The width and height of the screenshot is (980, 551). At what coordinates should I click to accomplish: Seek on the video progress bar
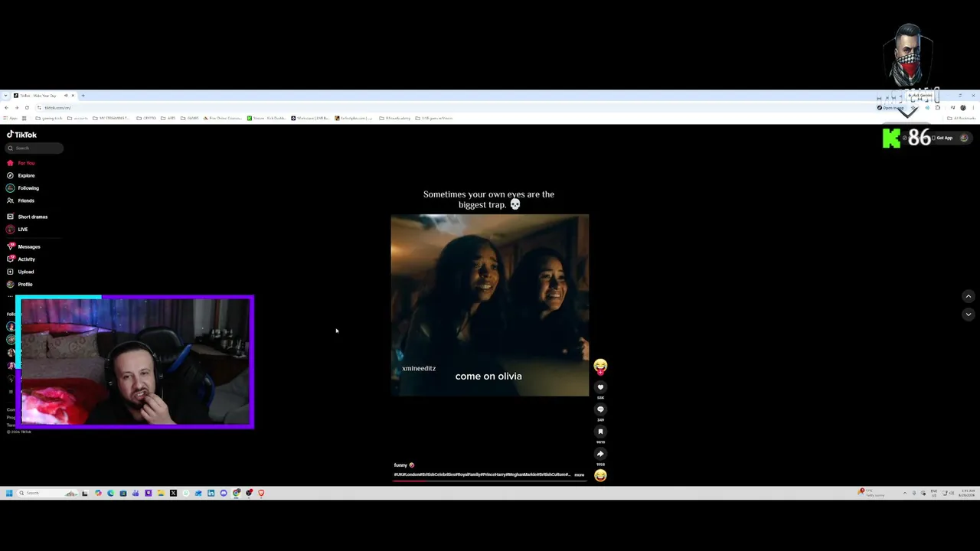490,480
